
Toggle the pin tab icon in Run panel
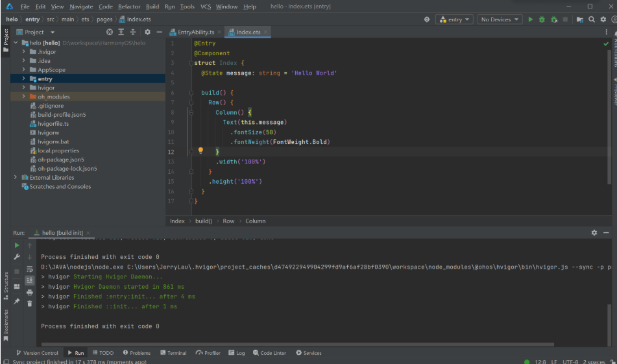point(17,301)
